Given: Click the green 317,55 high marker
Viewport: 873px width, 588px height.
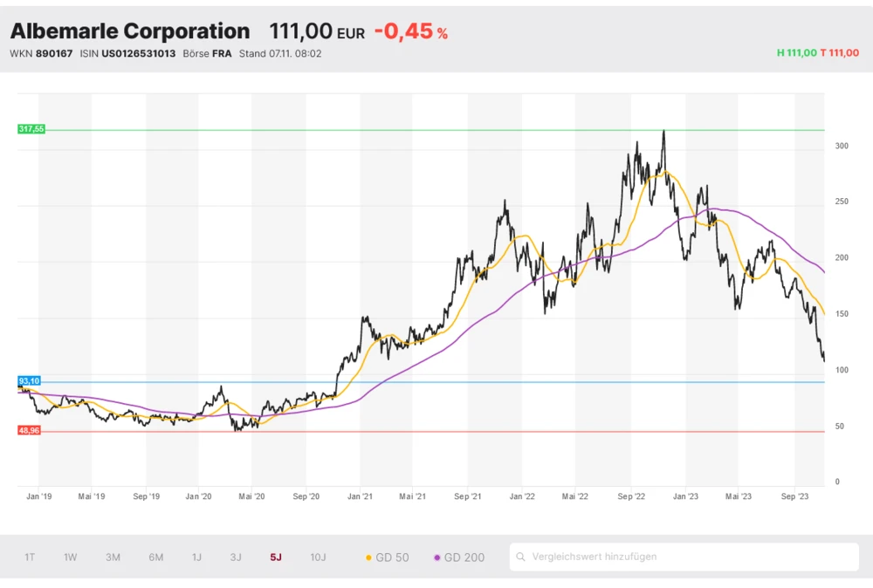Looking at the screenshot, I should point(31,129).
